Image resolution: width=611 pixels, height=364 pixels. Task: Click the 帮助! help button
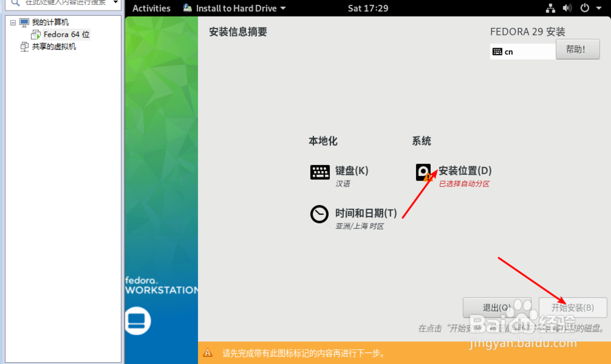[577, 49]
